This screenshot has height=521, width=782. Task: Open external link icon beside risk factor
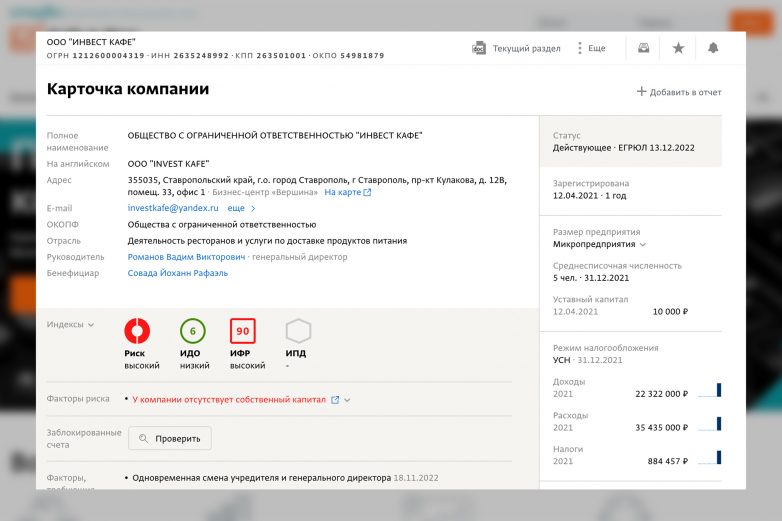[x=335, y=400]
